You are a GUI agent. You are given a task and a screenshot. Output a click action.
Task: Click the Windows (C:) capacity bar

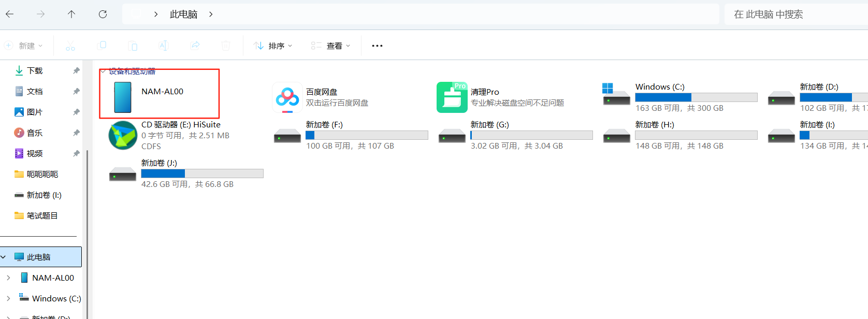tap(697, 97)
